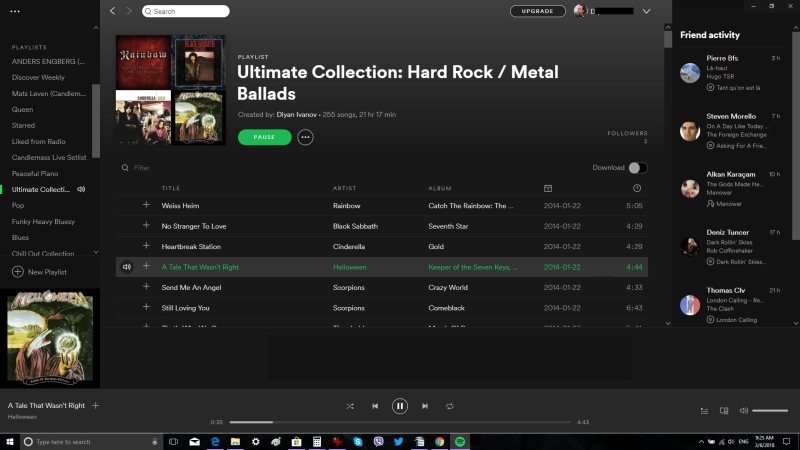This screenshot has width=800, height=450.
Task: Add Weiss Heim to your library
Action: (146, 205)
